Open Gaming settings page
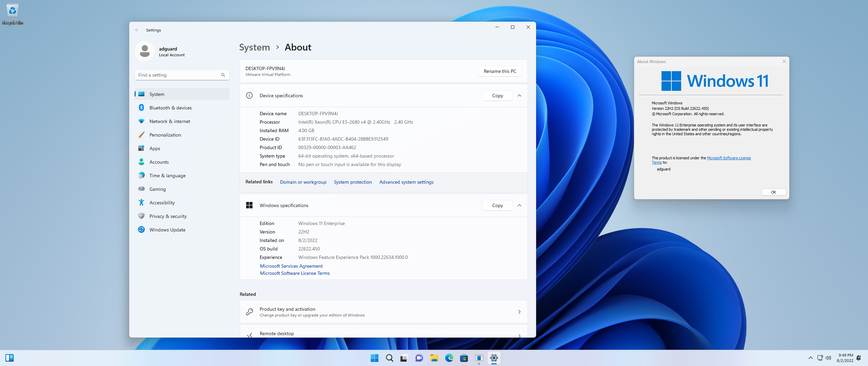This screenshot has width=868, height=366. [x=182, y=189]
